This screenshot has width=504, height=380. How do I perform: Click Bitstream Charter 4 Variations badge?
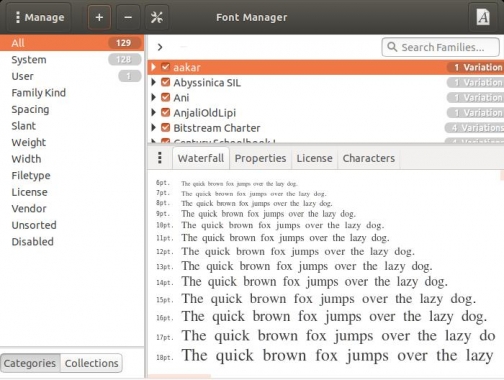point(475,128)
